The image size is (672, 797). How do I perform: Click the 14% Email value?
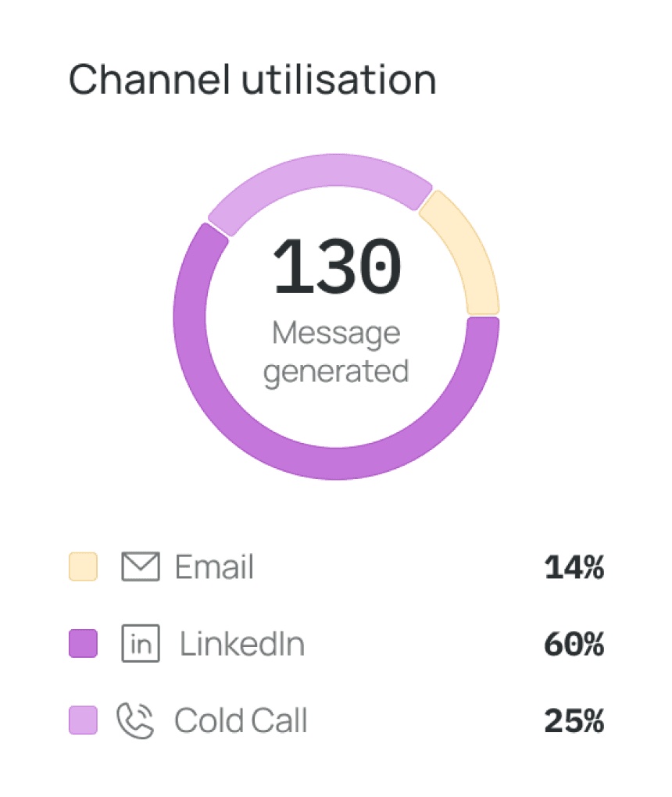point(574,566)
